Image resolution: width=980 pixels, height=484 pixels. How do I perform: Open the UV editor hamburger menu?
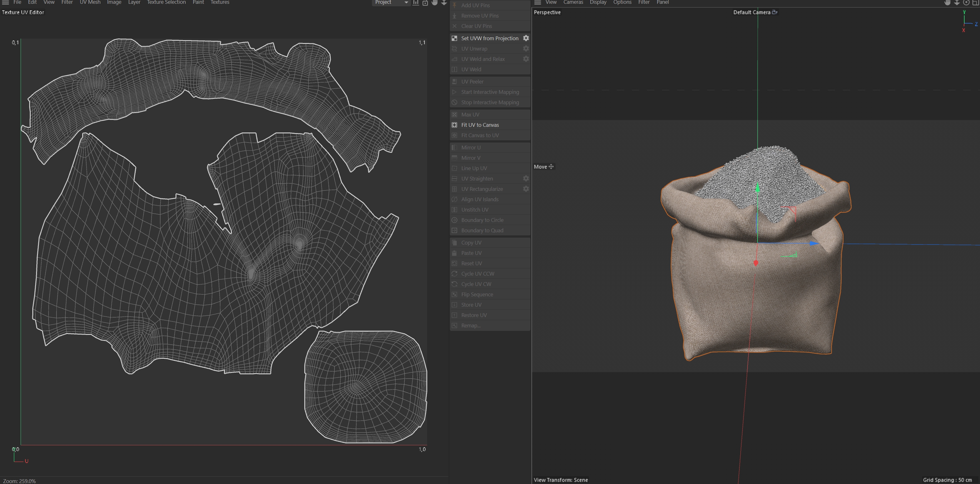[x=5, y=2]
